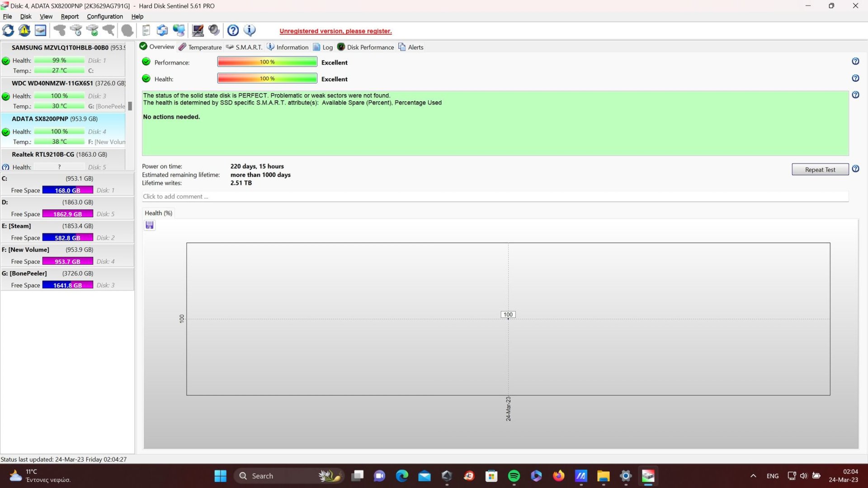
Task: Click the comment input field
Action: (x=495, y=197)
